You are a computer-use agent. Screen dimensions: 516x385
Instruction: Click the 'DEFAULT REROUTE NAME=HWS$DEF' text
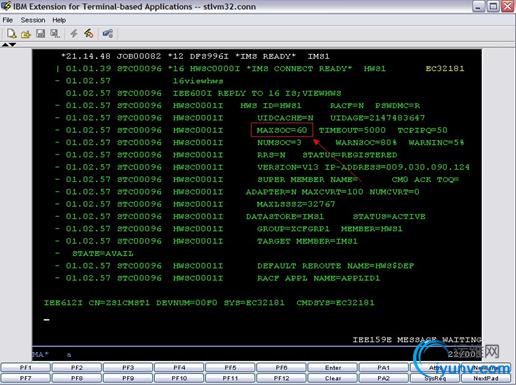[x=336, y=266]
